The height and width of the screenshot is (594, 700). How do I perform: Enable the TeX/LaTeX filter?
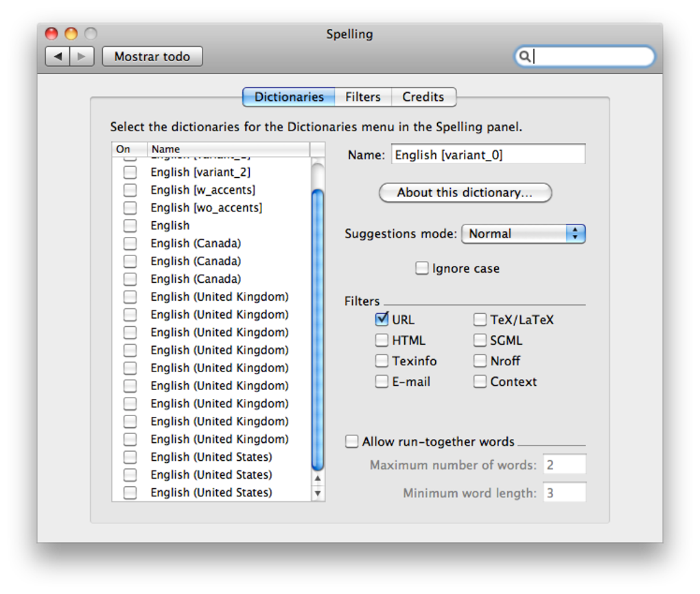tap(480, 319)
